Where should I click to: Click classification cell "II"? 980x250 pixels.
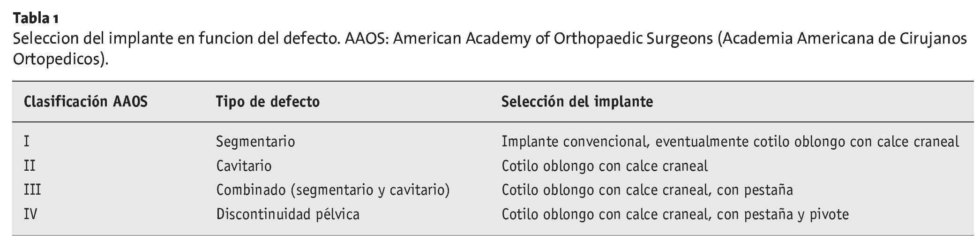click(30, 166)
